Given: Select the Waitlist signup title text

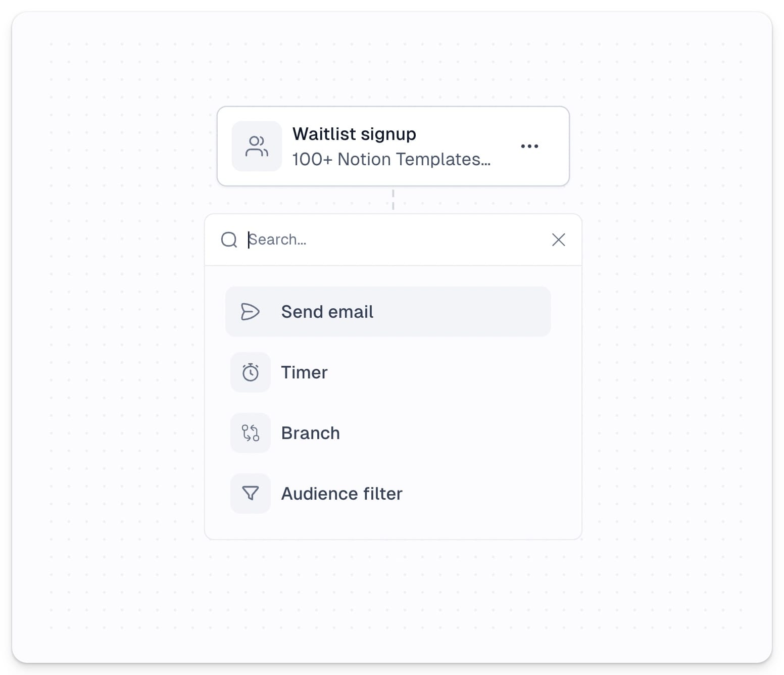Looking at the screenshot, I should coord(354,134).
